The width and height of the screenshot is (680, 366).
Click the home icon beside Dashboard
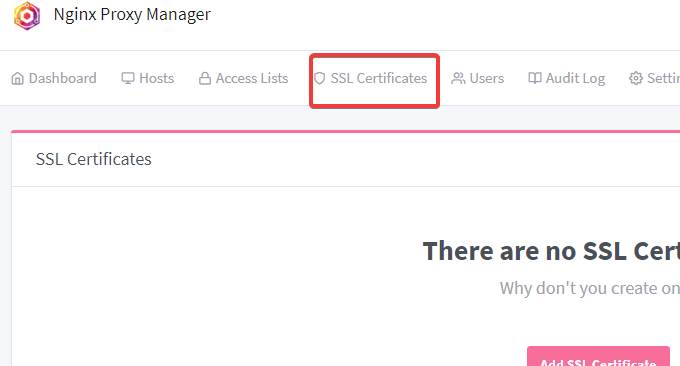(x=17, y=78)
